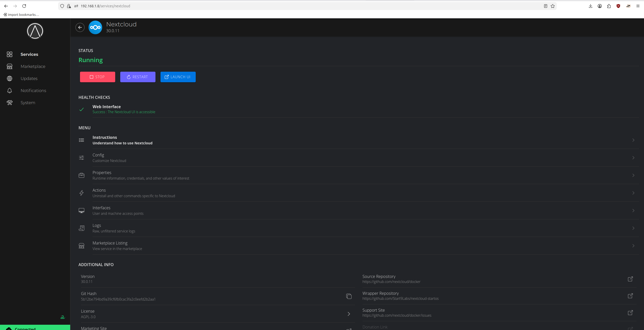
Task: Open Notifications in sidebar
Action: [33, 91]
